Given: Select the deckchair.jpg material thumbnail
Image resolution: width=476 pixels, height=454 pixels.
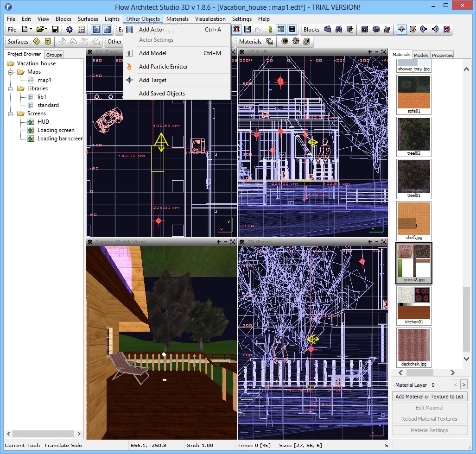Looking at the screenshot, I should pos(414,347).
